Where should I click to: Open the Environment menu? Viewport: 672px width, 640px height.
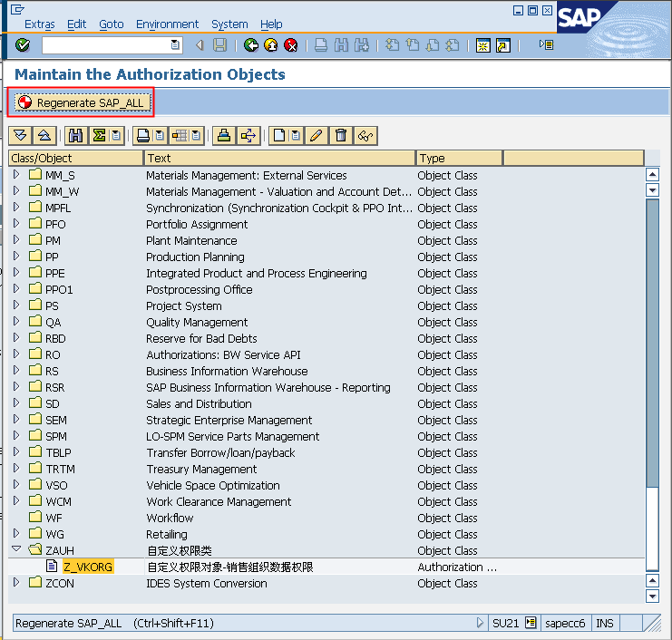(x=167, y=24)
